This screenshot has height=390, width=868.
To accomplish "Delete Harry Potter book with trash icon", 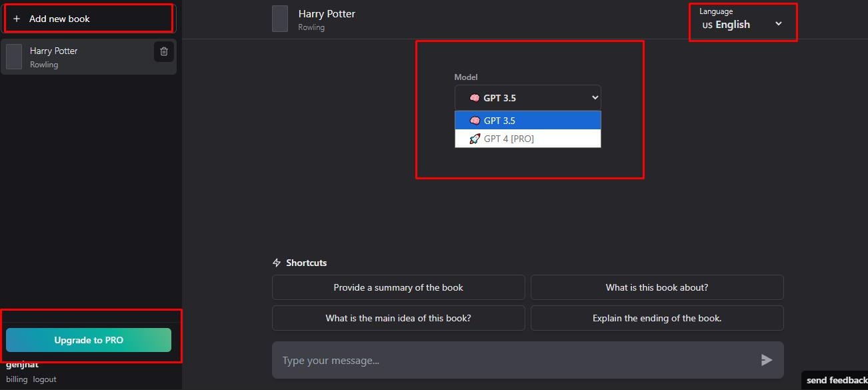I will pyautogui.click(x=164, y=51).
